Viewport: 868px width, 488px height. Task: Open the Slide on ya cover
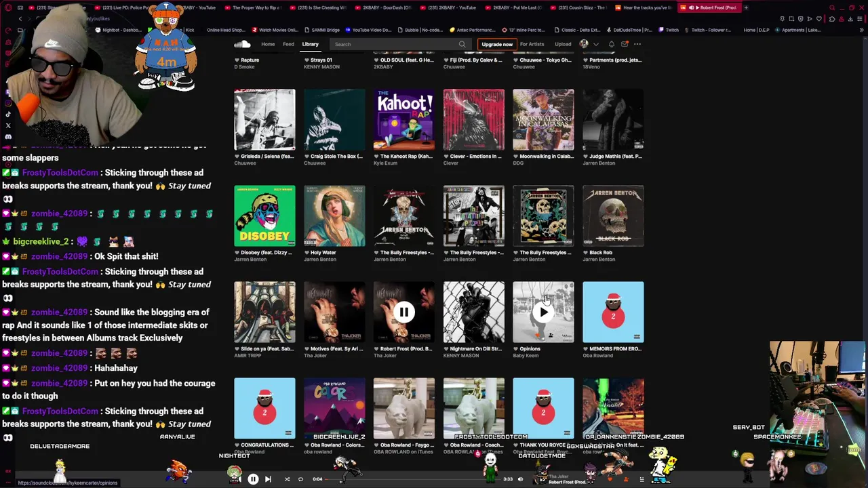[264, 312]
